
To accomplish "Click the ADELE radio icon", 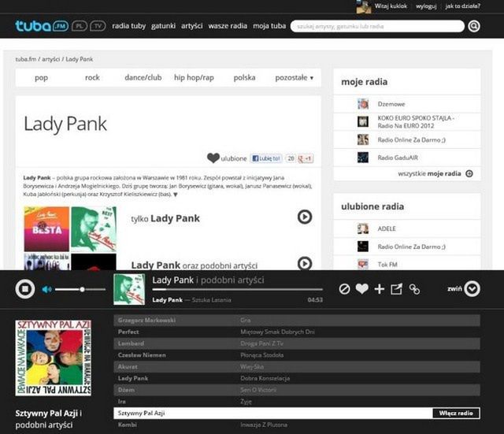I will (x=363, y=228).
